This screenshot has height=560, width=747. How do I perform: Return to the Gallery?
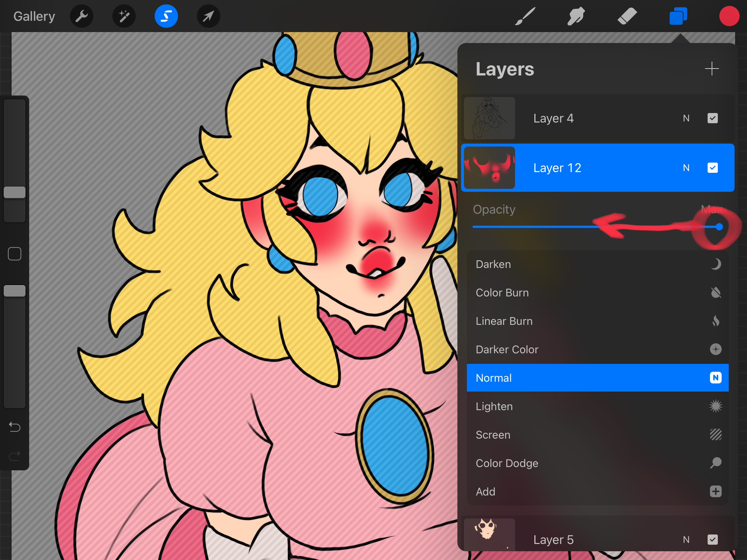pos(34,16)
